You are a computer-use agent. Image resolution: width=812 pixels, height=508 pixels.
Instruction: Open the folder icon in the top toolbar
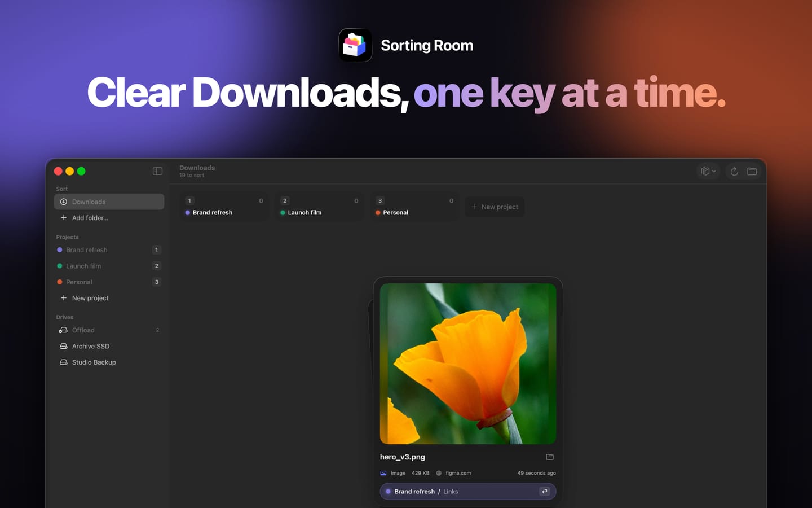click(x=752, y=171)
